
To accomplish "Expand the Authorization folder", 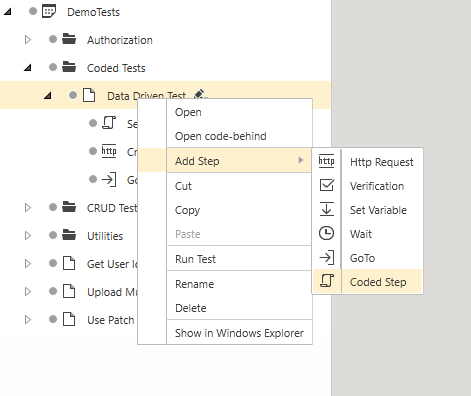I will (28, 40).
